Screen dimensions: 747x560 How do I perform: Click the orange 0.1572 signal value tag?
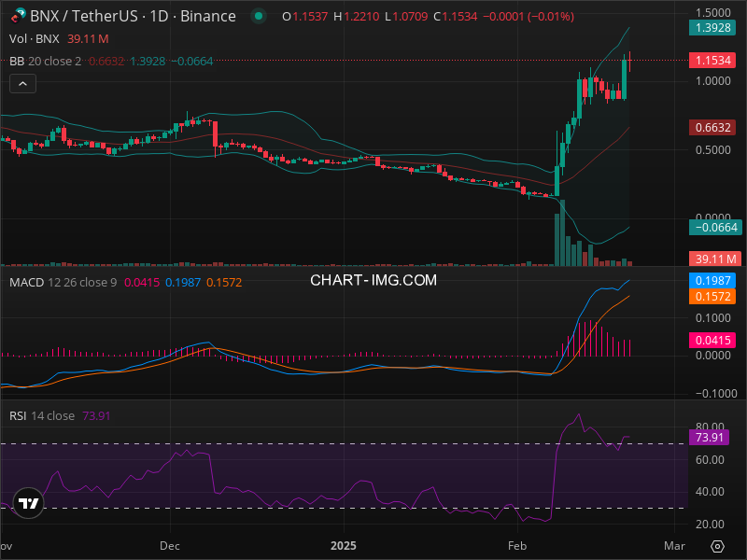712,297
